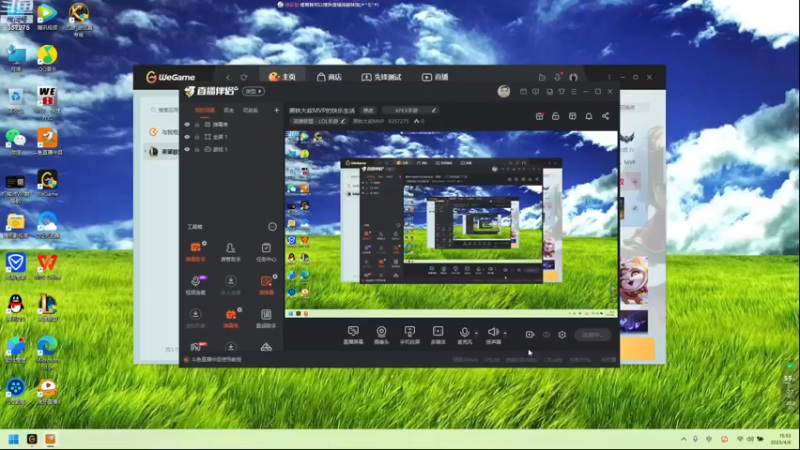The height and width of the screenshot is (450, 800).
Task: Open the WeGame 先锋测试 tab
Action: click(x=381, y=77)
